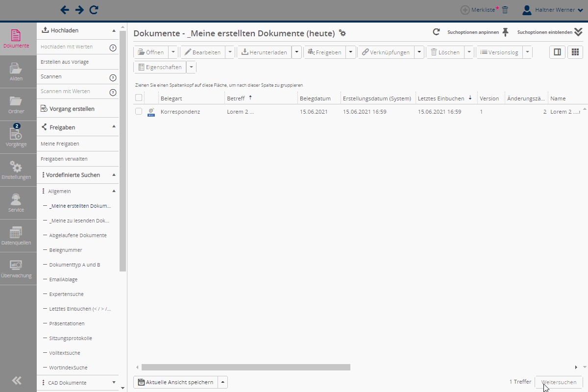The image size is (588, 392).
Task: Click the Löschen button
Action: click(445, 52)
